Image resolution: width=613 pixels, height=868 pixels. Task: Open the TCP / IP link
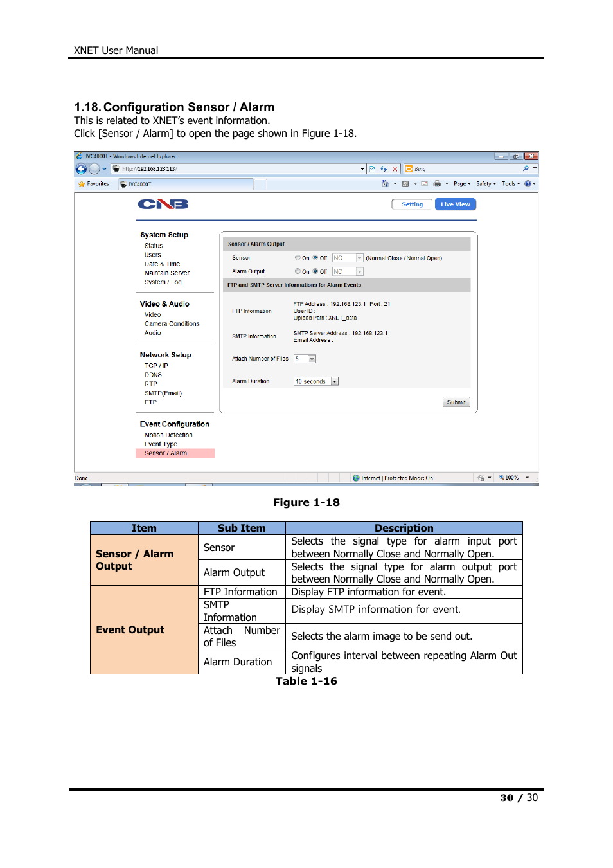click(x=156, y=365)
